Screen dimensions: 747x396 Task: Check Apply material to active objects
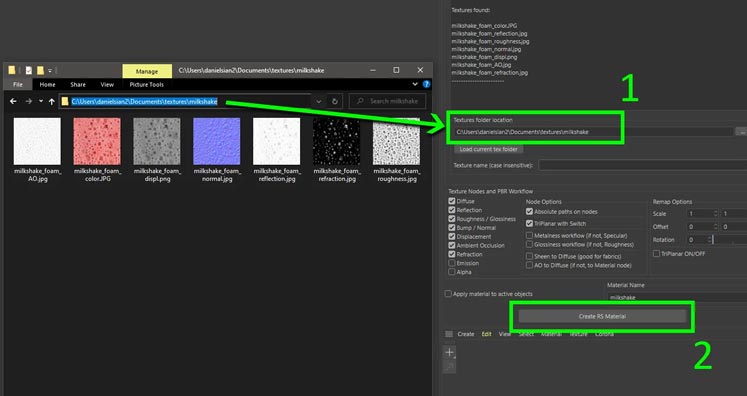448,294
